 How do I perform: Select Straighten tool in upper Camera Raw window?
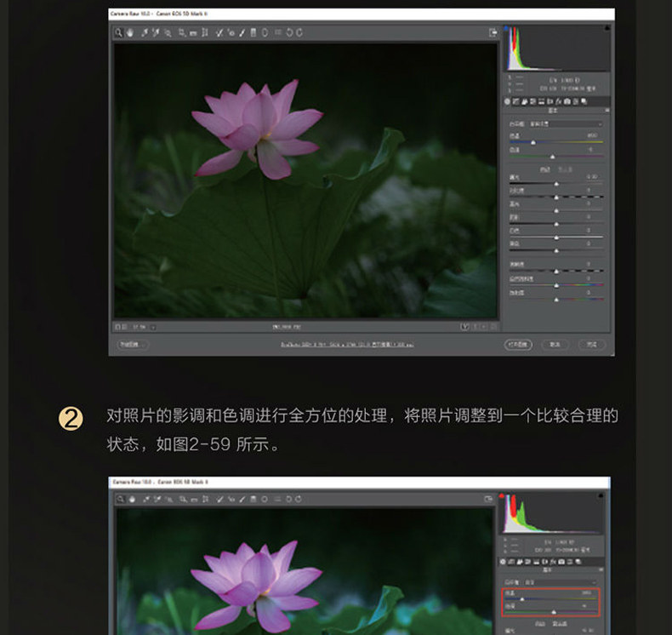coord(193,33)
